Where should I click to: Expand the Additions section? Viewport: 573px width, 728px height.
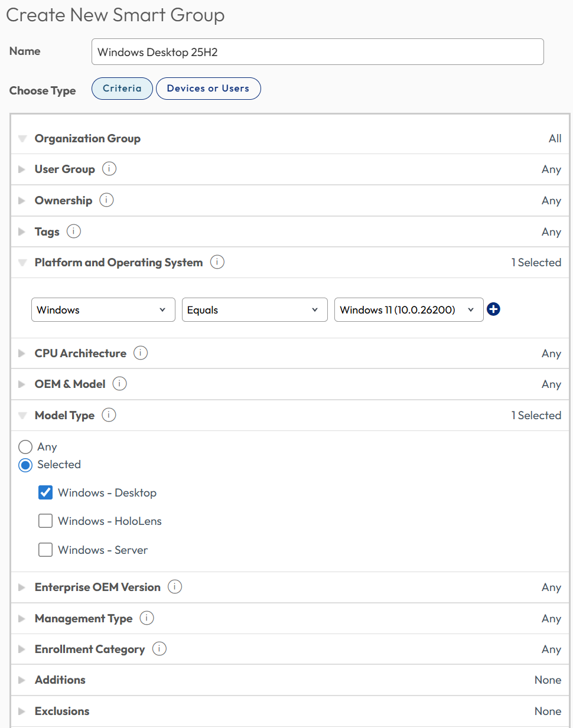pos(60,680)
